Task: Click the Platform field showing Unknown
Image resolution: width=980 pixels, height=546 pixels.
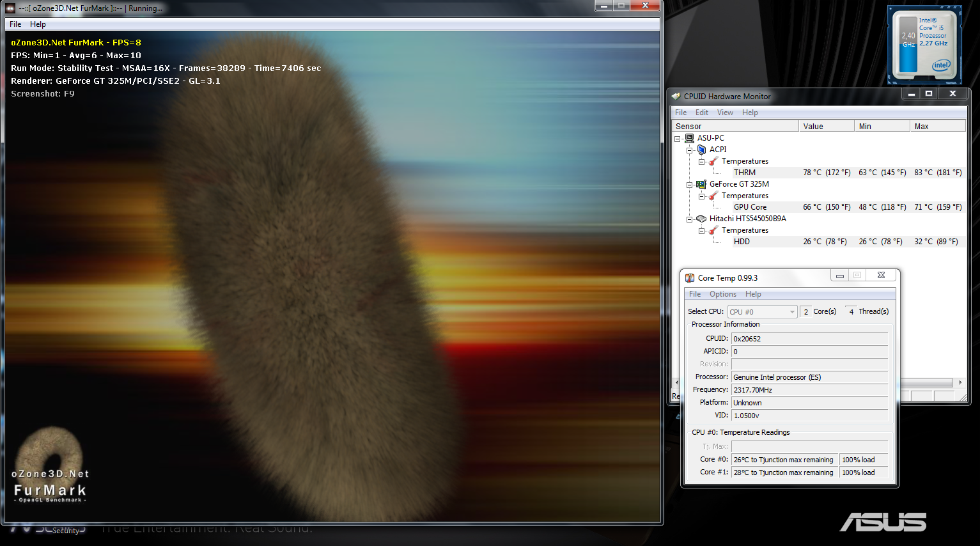Action: tap(810, 403)
